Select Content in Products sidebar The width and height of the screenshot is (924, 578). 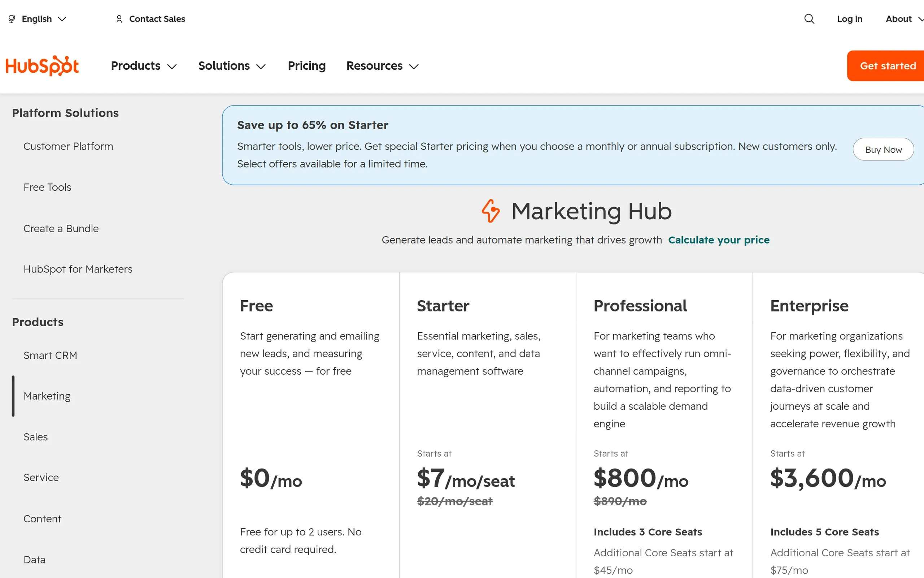point(42,518)
